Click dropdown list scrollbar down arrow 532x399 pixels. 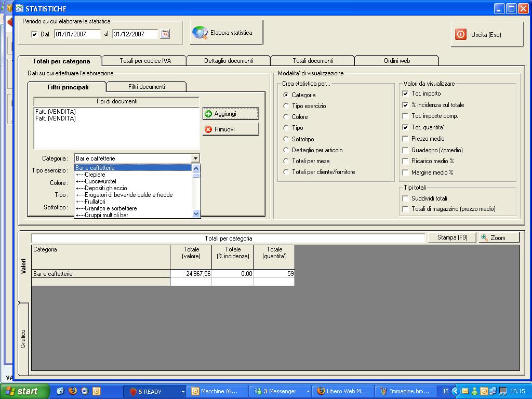(196, 214)
